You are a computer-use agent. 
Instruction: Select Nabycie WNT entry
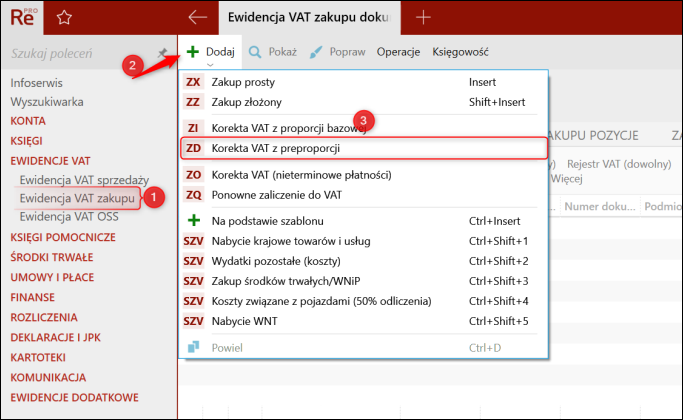click(364, 321)
